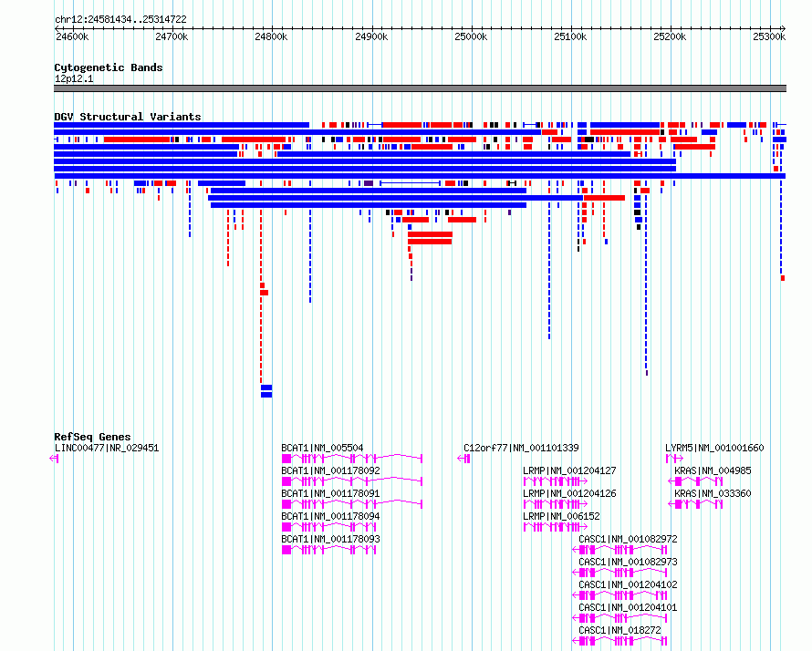Click the BCAT1|NM_001178091 transcript label
Image resolution: width=812 pixels, height=651 pixels.
pos(330,493)
